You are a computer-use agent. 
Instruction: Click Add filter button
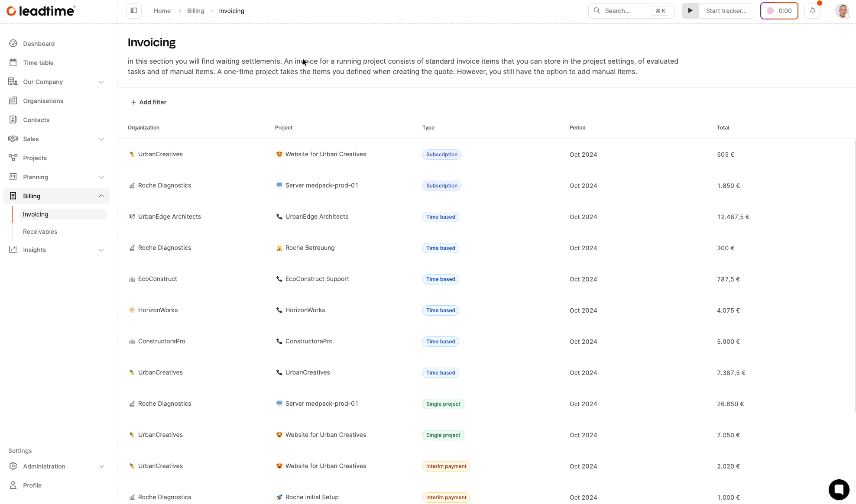[x=149, y=102]
